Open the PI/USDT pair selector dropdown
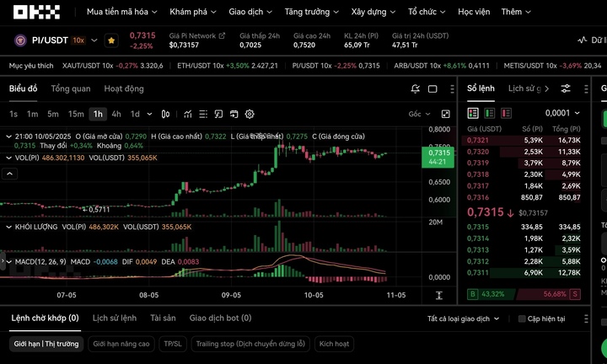This screenshot has width=607, height=364. [94, 40]
